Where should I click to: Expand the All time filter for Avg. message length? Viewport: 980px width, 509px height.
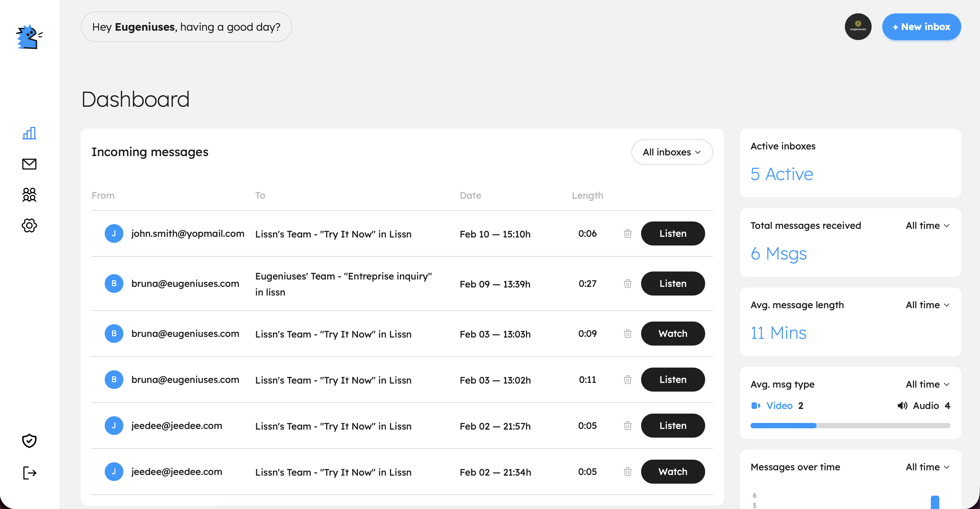(927, 305)
